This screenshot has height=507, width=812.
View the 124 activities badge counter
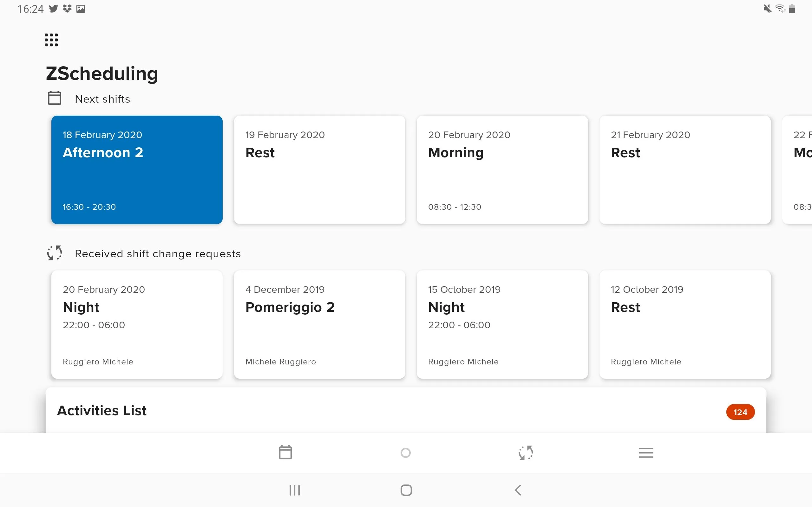coord(739,411)
